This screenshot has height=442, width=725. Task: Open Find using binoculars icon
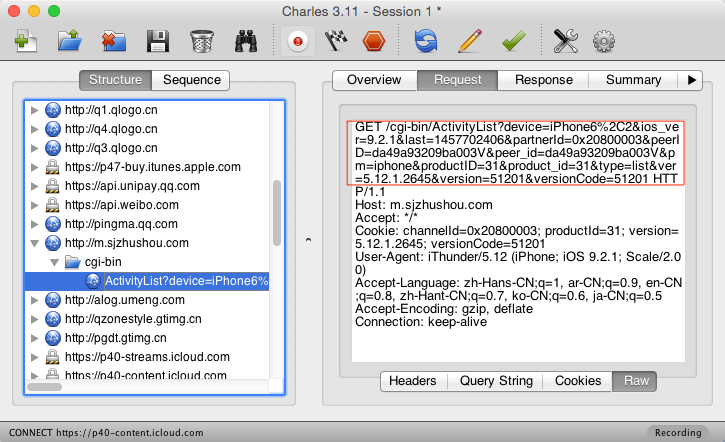[246, 41]
